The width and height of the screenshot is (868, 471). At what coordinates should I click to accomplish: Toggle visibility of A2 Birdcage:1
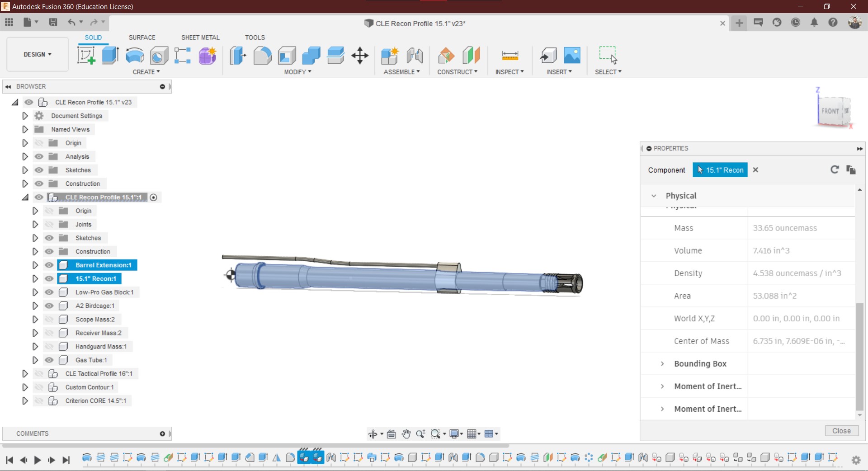click(x=49, y=306)
